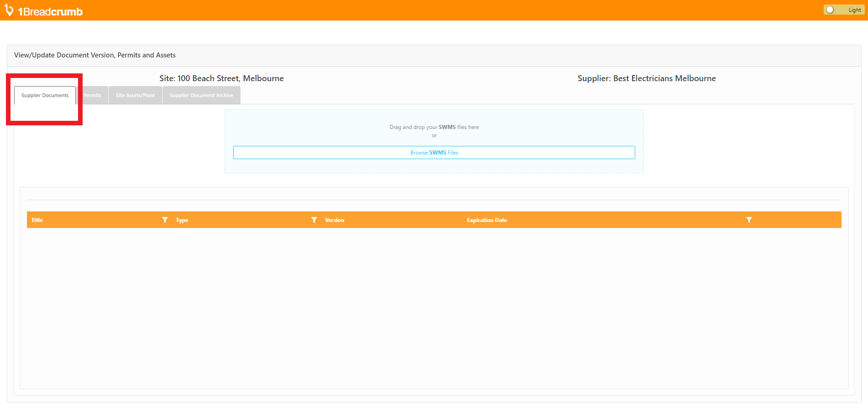Open the Site Assets/Plant tab
Screen dimensions: 868x413
pos(135,95)
